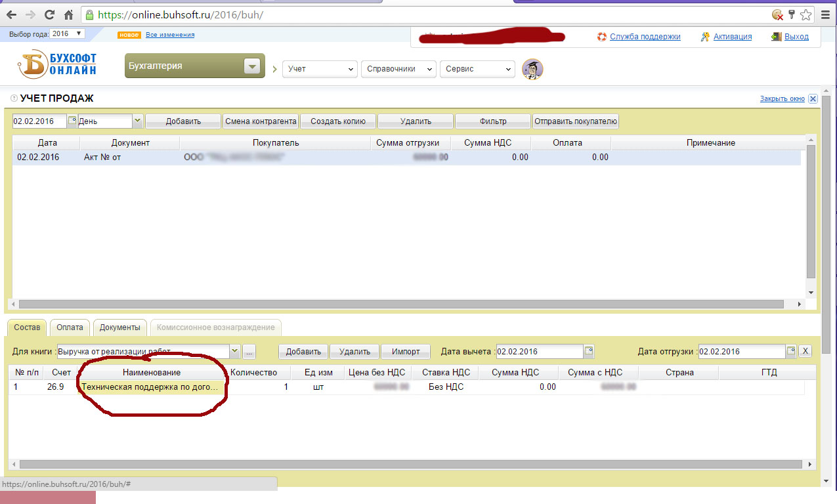Click the Создать копию button

coord(338,121)
